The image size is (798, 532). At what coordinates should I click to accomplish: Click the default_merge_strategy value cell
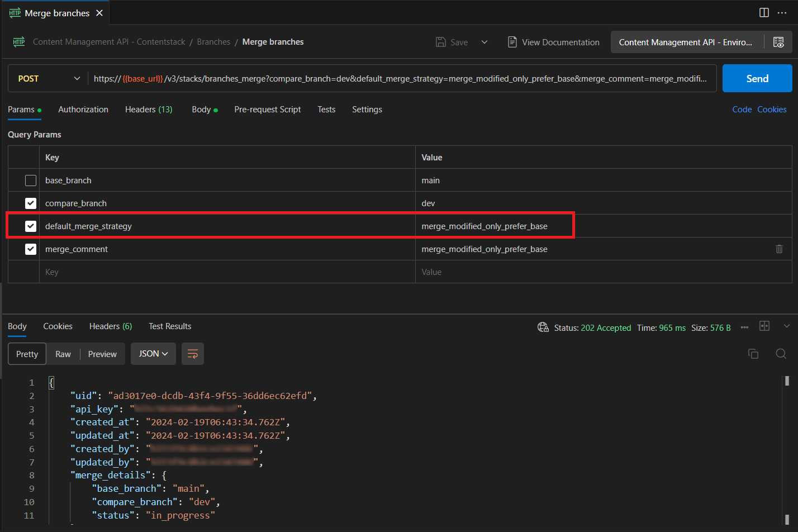(x=604, y=226)
